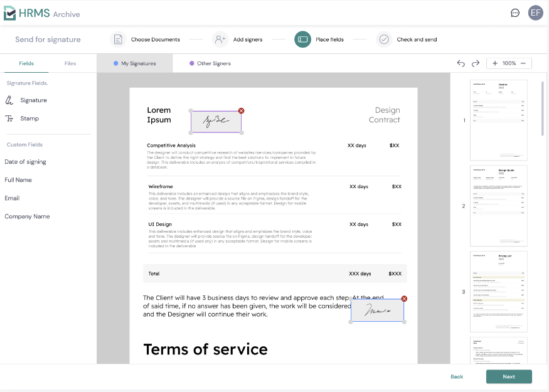Delete the lower signature field
The image size is (549, 392).
click(404, 299)
